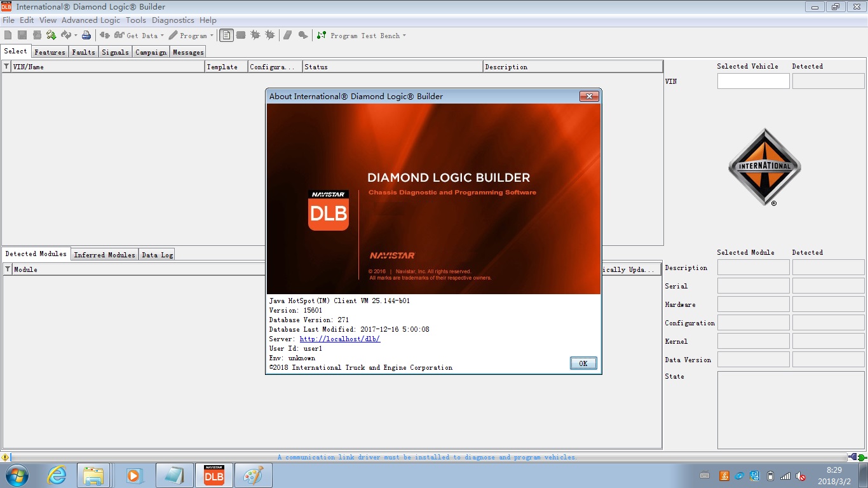Close the About Diamond Logic Builder dialog
This screenshot has width=868, height=488.
(x=589, y=96)
